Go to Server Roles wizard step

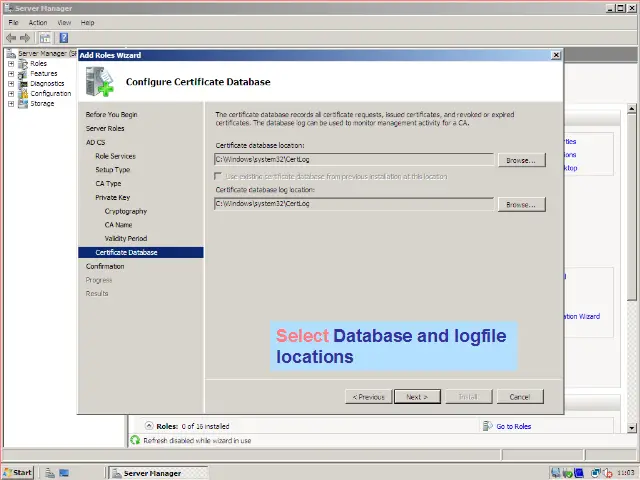105,129
